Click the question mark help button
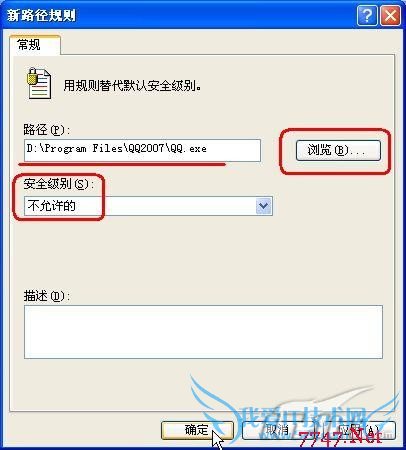406x450 pixels. click(x=367, y=15)
